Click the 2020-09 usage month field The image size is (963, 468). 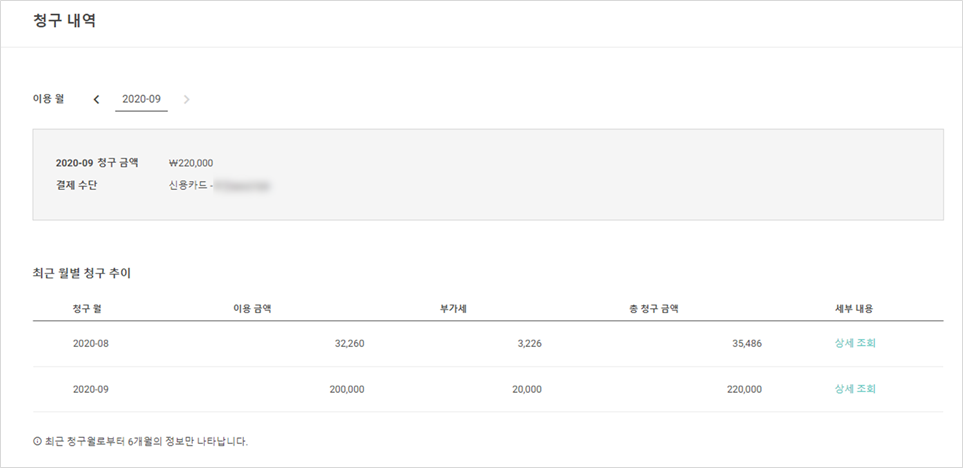pos(141,99)
